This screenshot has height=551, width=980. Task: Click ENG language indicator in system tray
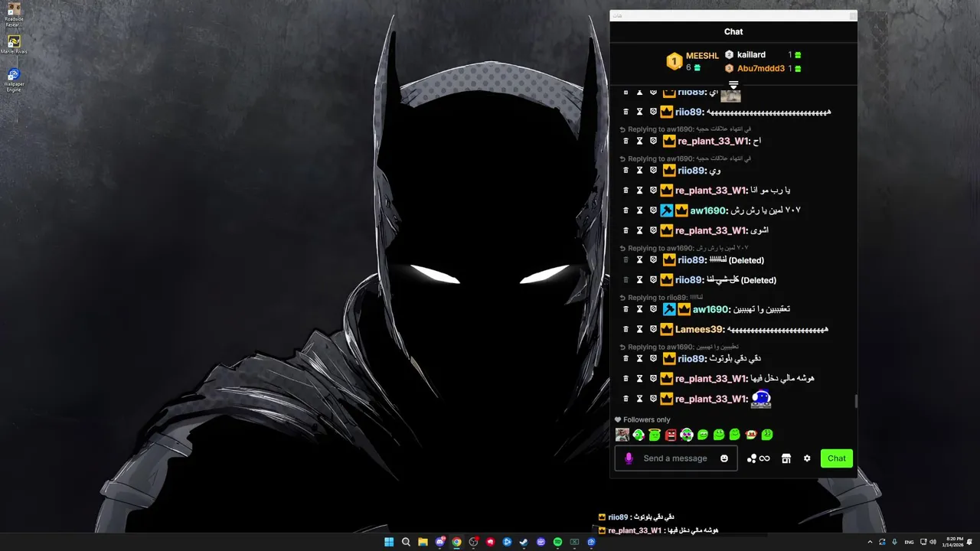[x=909, y=542]
